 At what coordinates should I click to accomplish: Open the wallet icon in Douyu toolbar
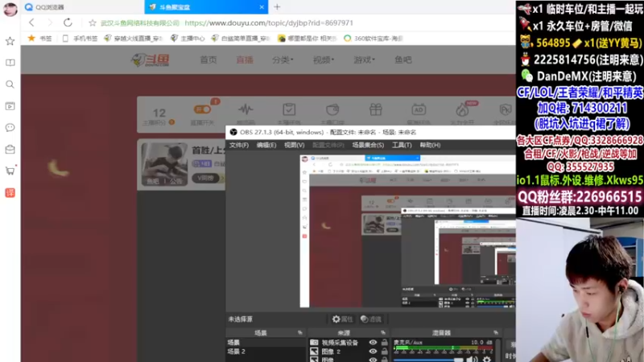[332, 109]
